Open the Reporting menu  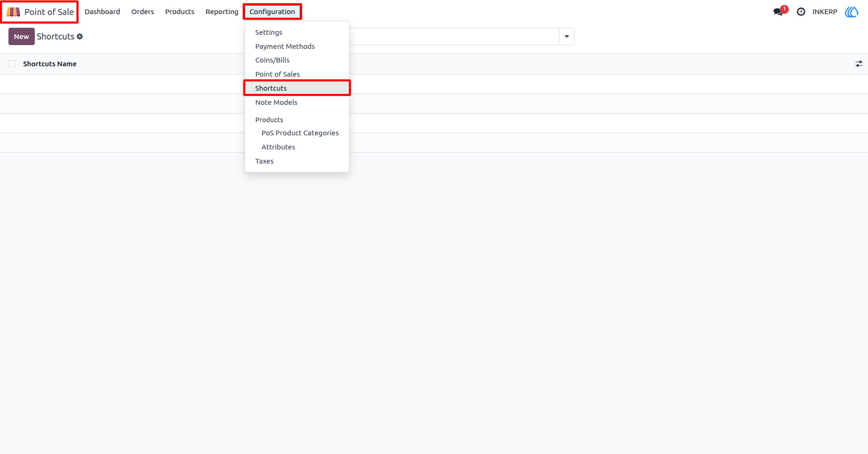[222, 12]
